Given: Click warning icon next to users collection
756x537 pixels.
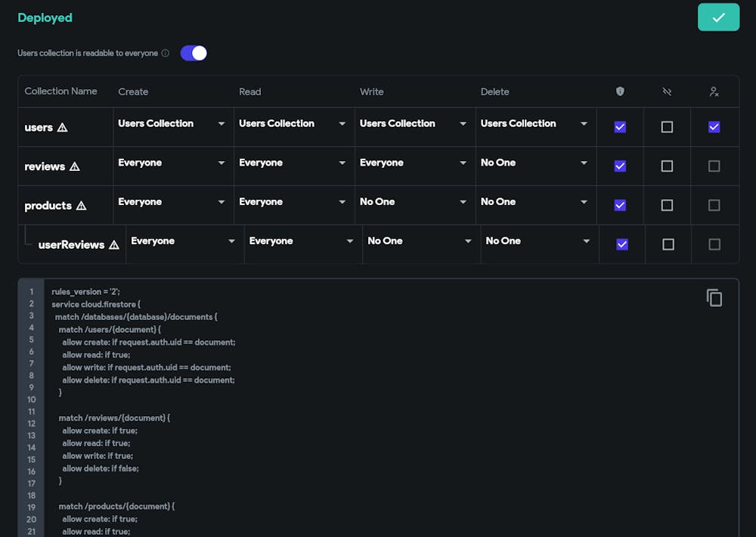Looking at the screenshot, I should (63, 128).
